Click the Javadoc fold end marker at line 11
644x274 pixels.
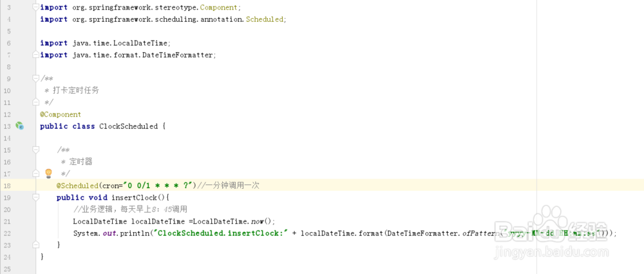click(36, 102)
